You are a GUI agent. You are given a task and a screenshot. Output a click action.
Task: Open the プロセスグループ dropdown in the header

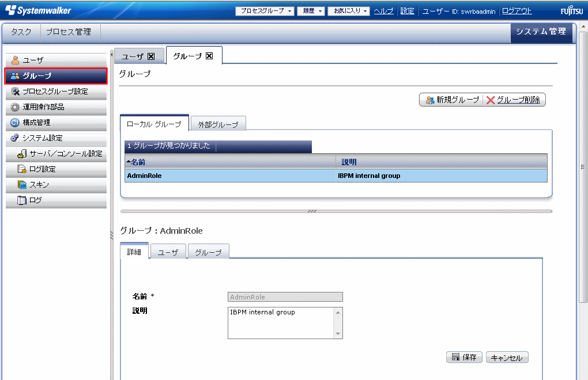click(x=265, y=11)
